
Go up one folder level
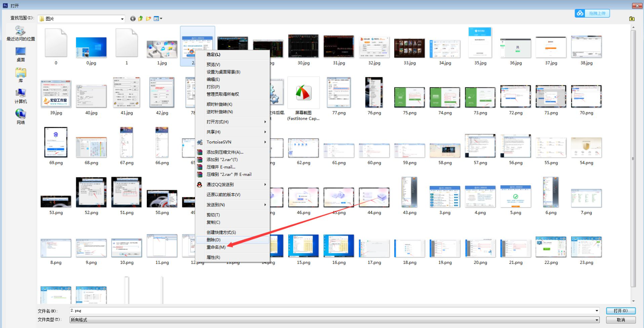[141, 19]
